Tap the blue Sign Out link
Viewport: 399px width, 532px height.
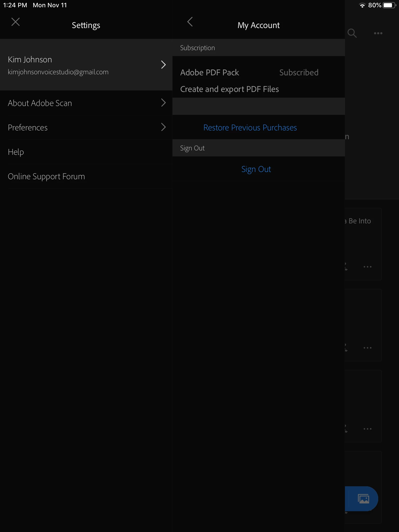click(256, 169)
